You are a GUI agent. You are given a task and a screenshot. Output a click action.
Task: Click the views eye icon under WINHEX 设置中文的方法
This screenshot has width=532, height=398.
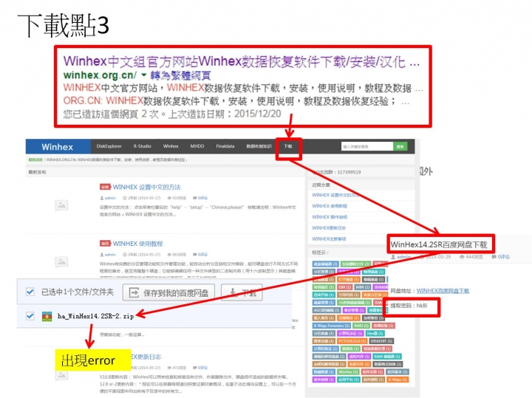point(169,198)
